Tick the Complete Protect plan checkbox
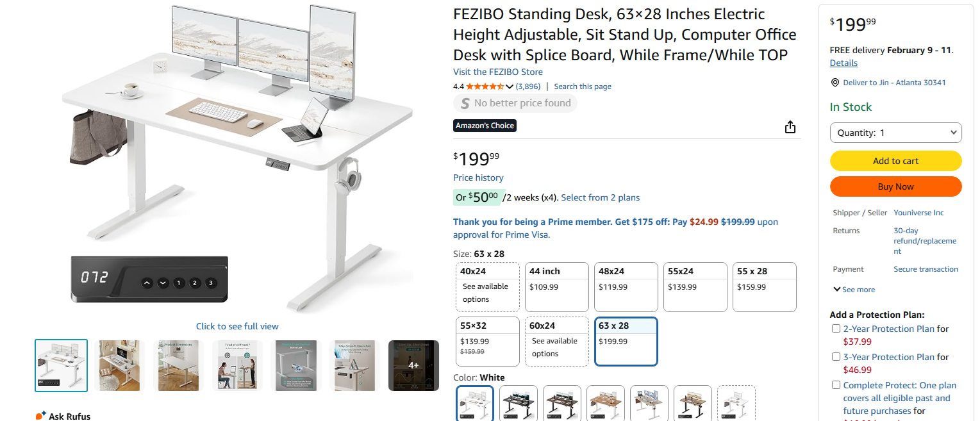 point(836,385)
